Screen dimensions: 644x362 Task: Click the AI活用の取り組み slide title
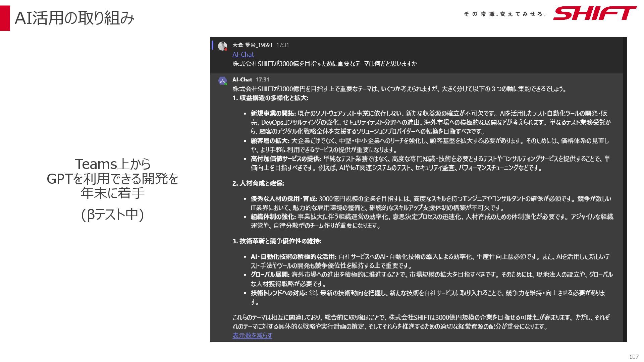(74, 18)
